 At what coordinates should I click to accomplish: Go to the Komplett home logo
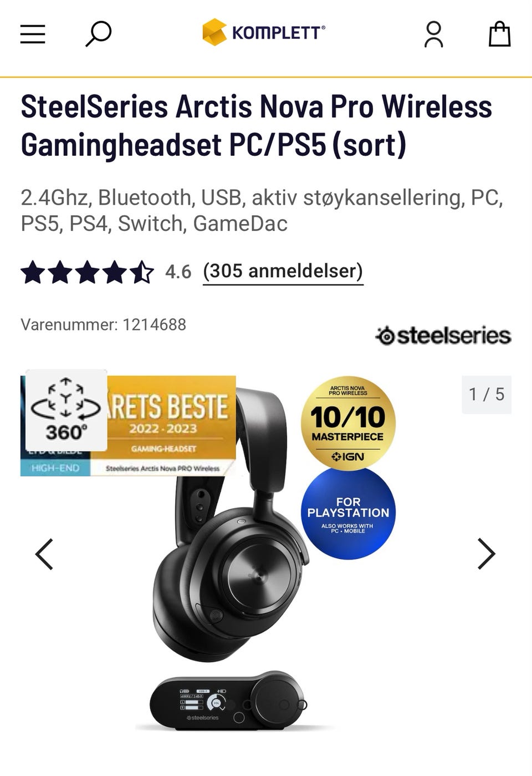coord(264,32)
